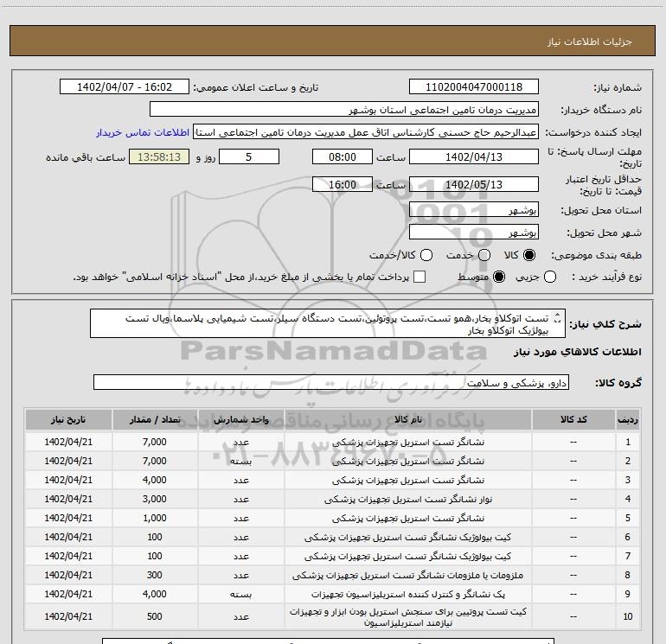This screenshot has width=666, height=644.
Task: Select row 5 quantity 1,000
Action: pos(155,518)
